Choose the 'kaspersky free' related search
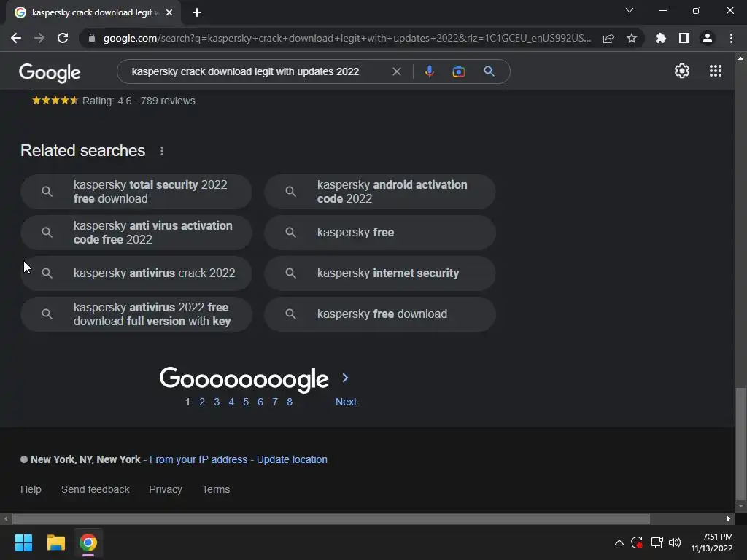This screenshot has height=560, width=747. tap(380, 233)
